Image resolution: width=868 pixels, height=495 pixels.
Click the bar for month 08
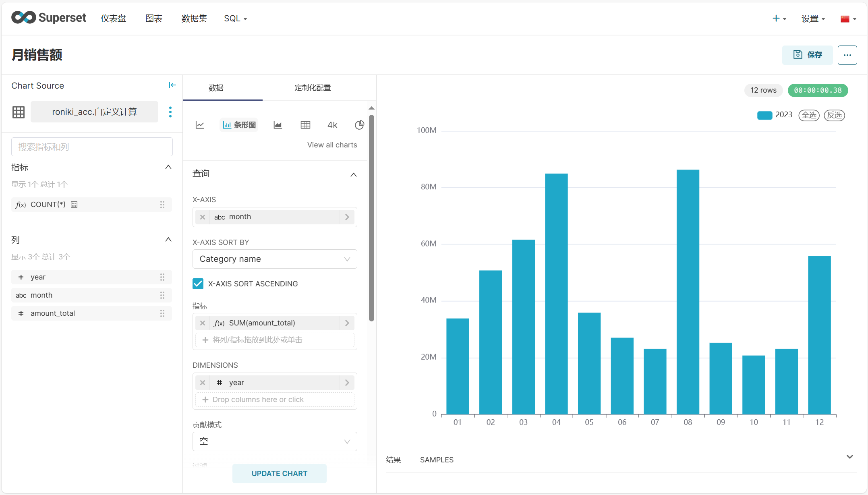point(688,292)
